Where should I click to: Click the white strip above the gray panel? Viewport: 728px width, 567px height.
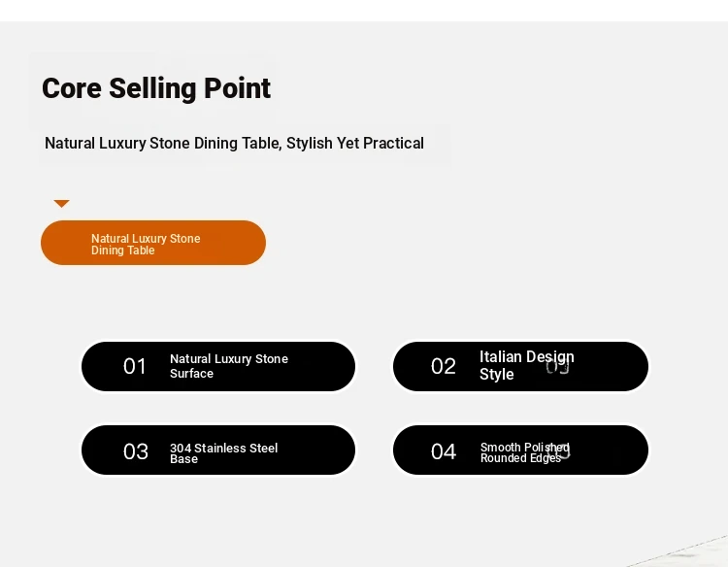point(364,10)
